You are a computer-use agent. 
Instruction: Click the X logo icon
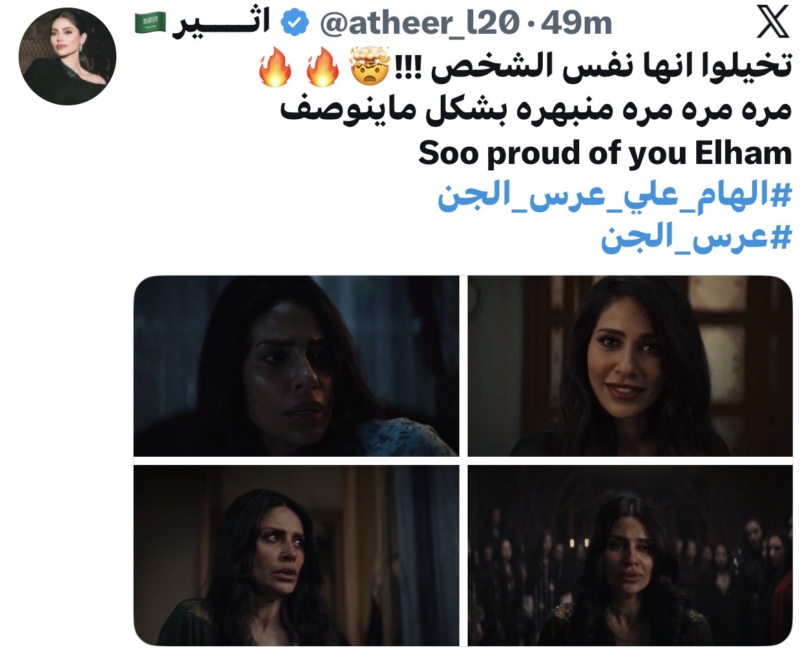coord(773,21)
